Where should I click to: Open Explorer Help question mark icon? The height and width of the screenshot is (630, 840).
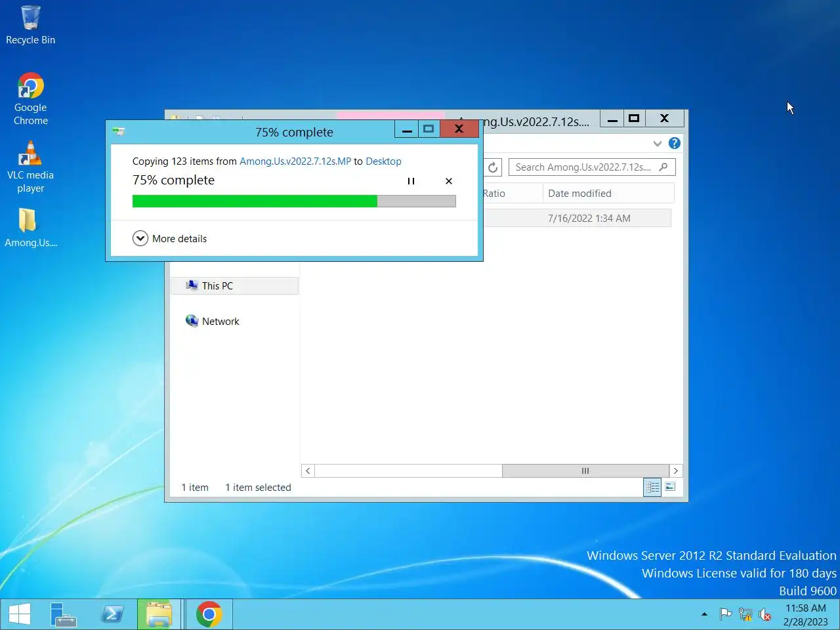point(675,143)
